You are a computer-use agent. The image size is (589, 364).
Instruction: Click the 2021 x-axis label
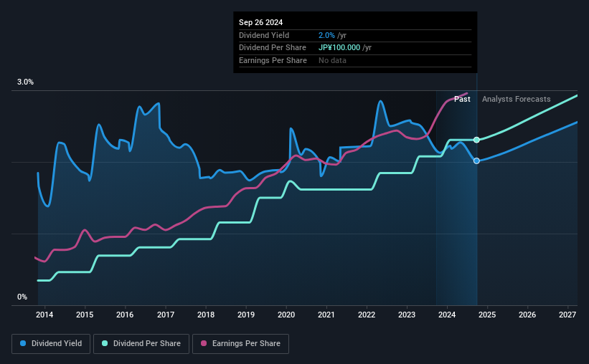326,315
